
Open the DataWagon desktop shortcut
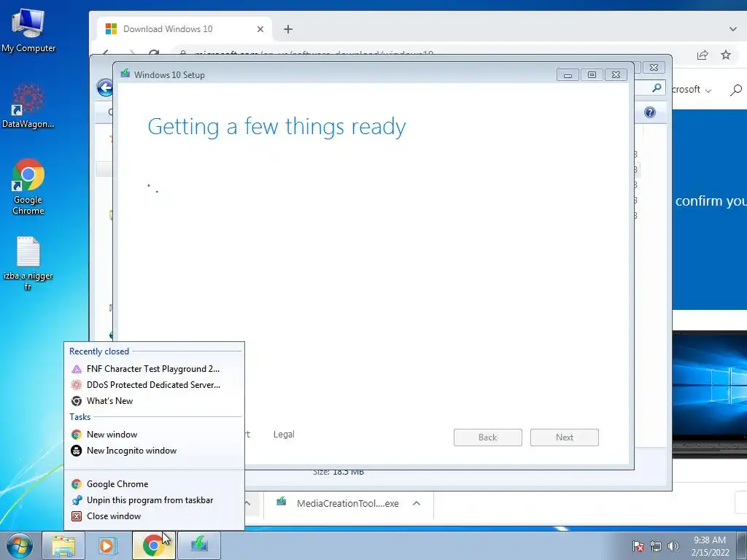(28, 106)
